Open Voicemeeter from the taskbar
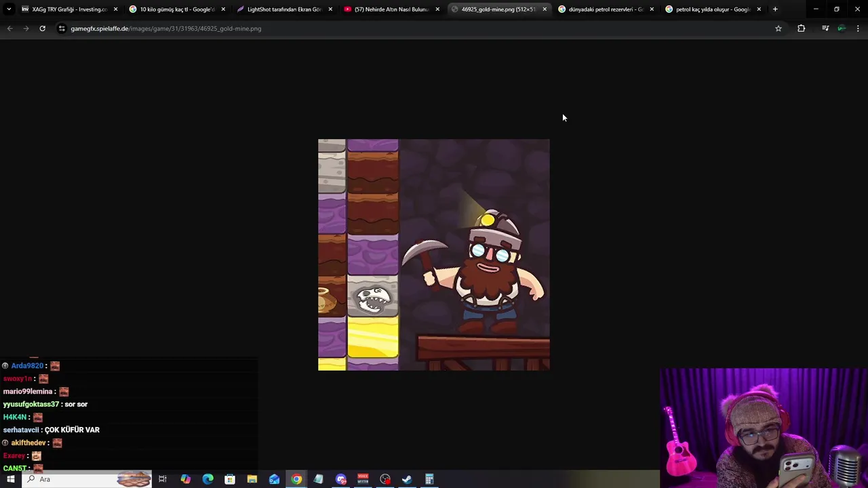This screenshot has height=488, width=868. 363,479
